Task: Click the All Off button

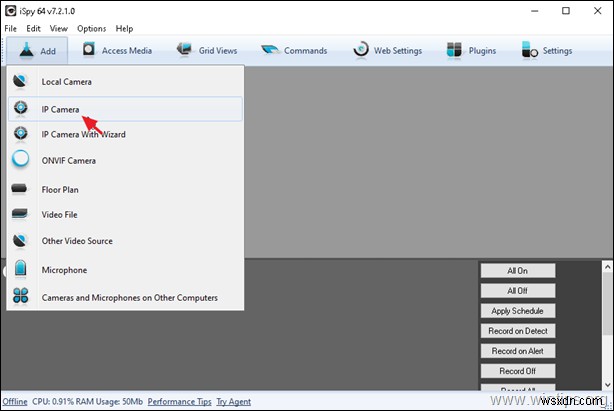Action: point(518,290)
